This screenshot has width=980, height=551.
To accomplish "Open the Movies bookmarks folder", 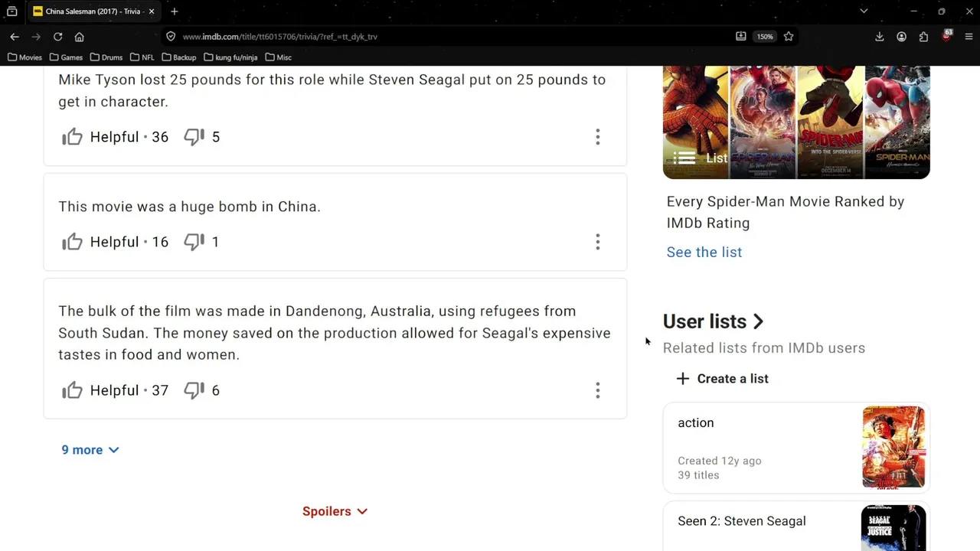I will (25, 57).
